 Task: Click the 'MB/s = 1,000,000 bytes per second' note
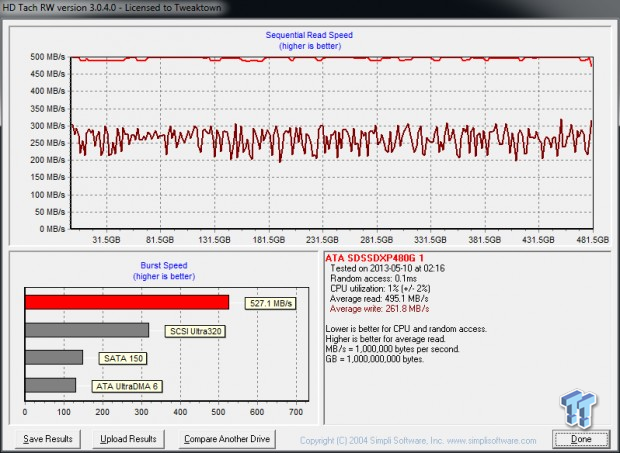coord(393,349)
